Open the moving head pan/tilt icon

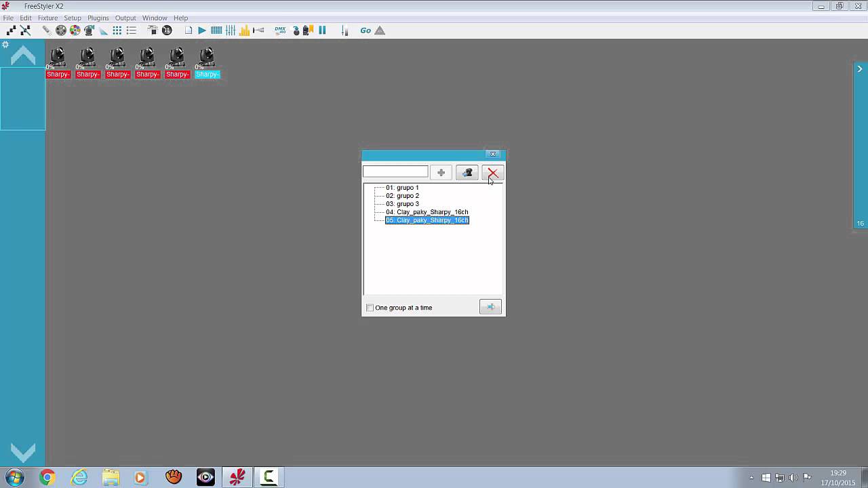[x=89, y=30]
